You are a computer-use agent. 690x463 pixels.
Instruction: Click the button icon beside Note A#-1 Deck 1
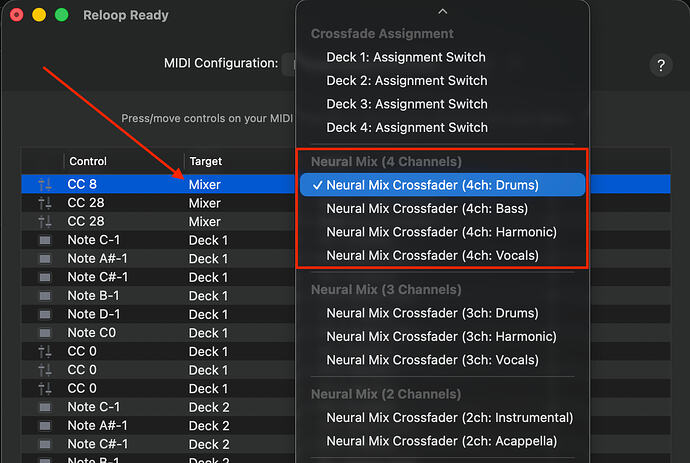coord(44,259)
